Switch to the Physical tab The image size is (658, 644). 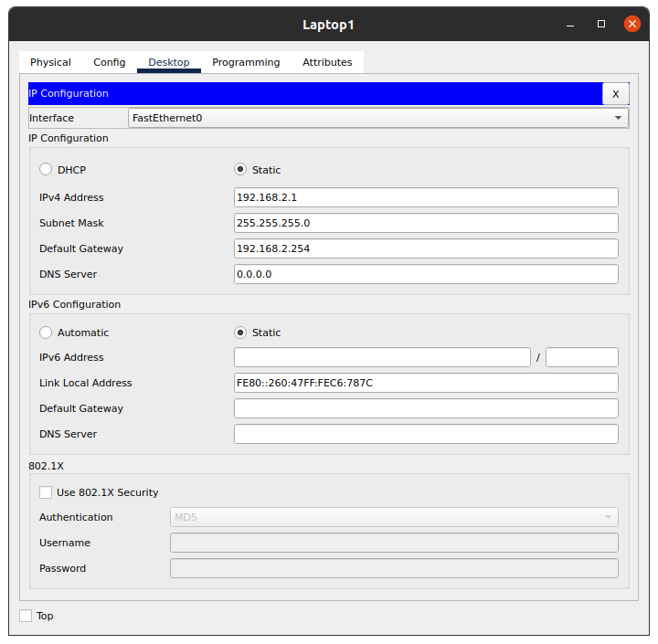pos(50,62)
